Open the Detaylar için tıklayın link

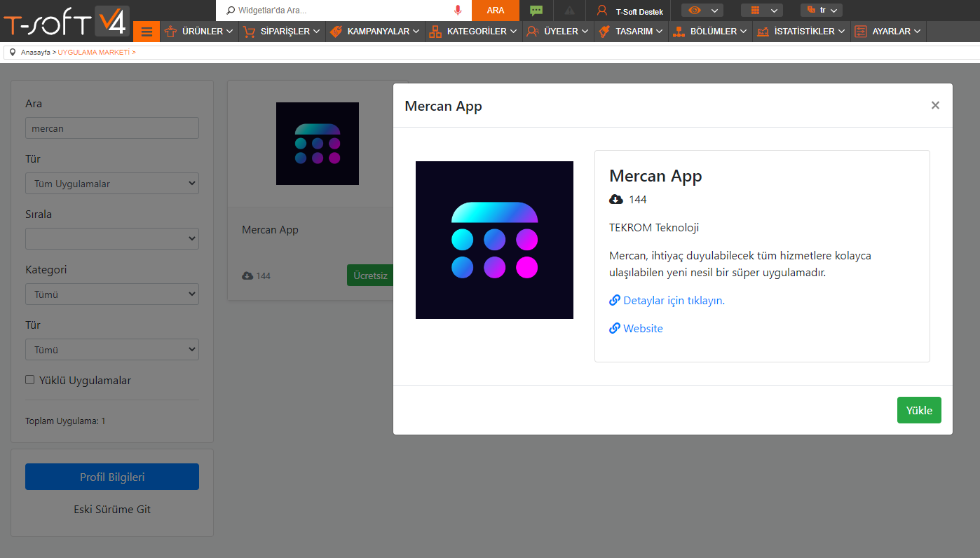pyautogui.click(x=667, y=301)
